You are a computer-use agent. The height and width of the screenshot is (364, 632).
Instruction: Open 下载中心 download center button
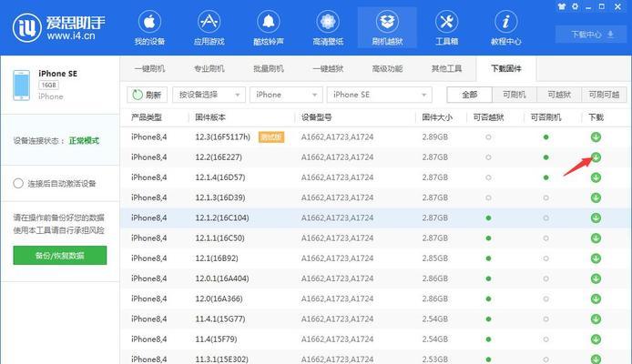pyautogui.click(x=593, y=35)
